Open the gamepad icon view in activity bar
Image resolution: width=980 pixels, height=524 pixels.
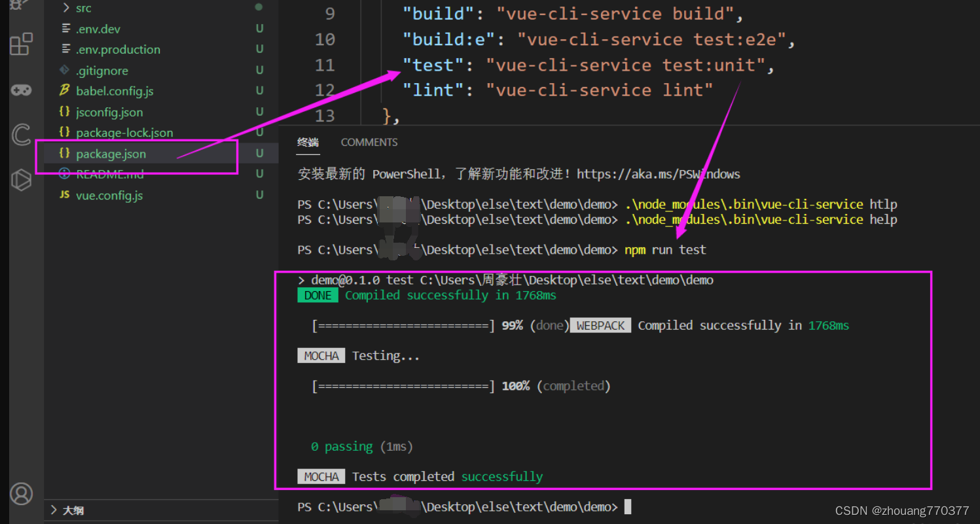[x=22, y=90]
